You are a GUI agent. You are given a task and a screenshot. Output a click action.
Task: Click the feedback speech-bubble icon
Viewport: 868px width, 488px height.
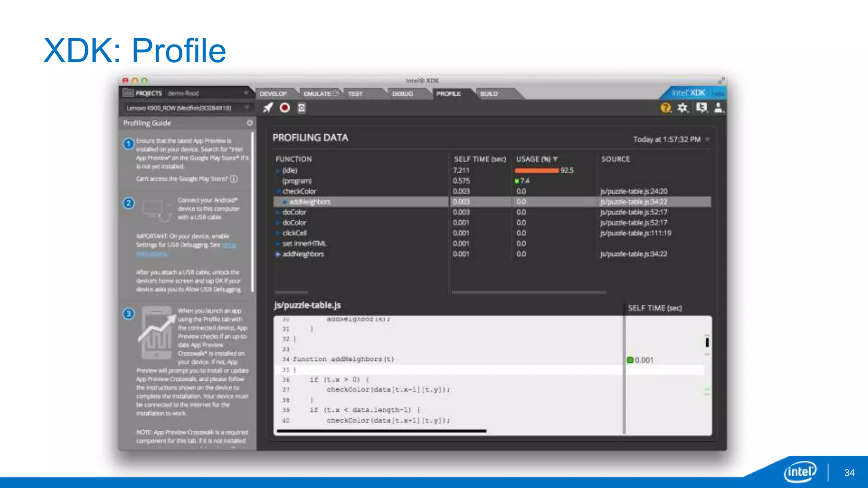(701, 108)
